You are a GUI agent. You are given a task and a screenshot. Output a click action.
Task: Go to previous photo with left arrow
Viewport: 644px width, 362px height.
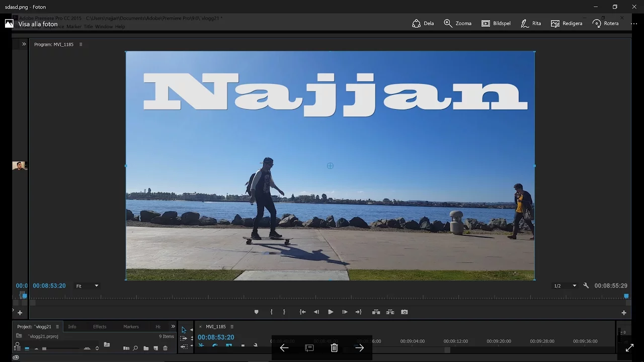(x=284, y=348)
